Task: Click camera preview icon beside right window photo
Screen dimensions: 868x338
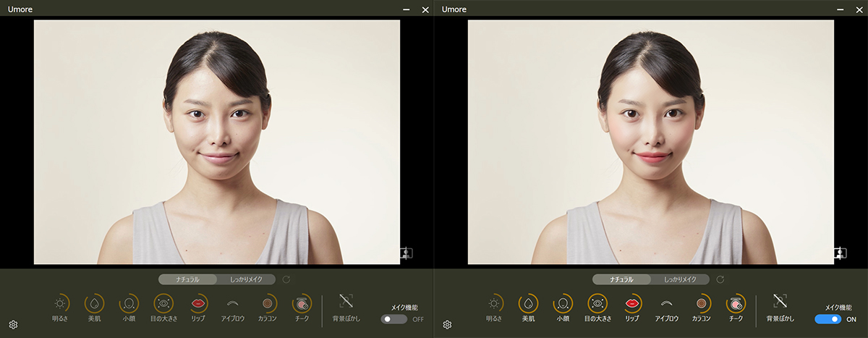Action: click(840, 253)
